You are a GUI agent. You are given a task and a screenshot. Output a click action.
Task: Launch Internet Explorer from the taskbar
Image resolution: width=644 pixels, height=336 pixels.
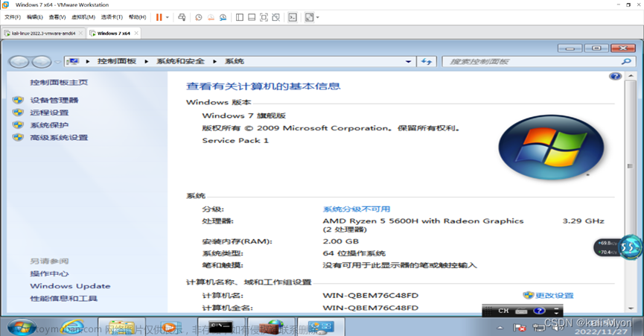72,327
